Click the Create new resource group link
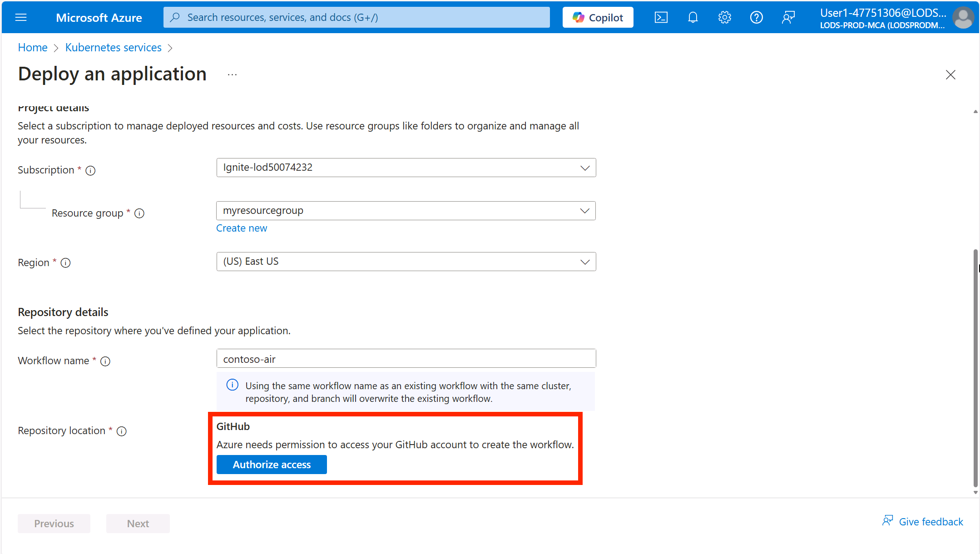 (242, 228)
